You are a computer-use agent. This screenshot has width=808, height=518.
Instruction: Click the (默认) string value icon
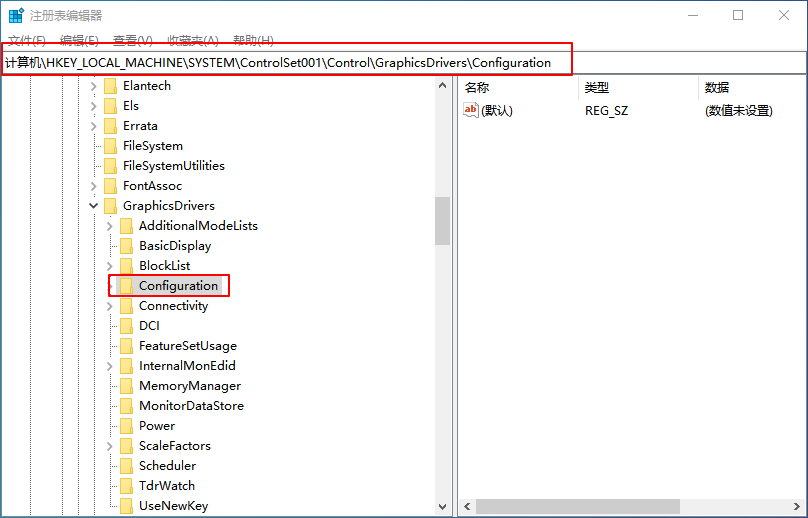471,111
